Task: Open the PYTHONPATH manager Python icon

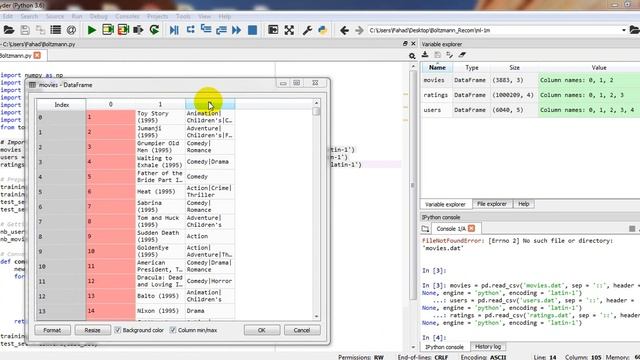Action: pos(323,30)
